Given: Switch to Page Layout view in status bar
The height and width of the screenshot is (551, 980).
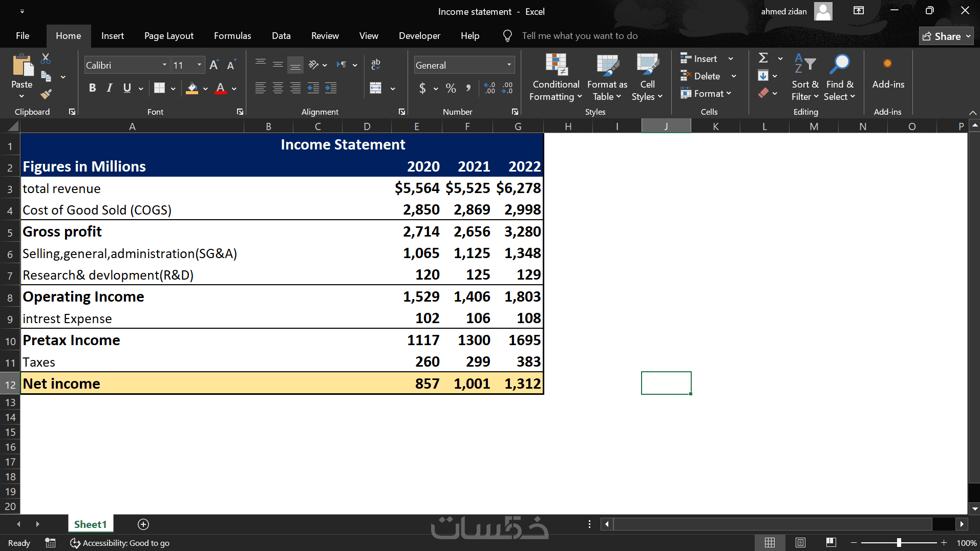Looking at the screenshot, I should (800, 542).
